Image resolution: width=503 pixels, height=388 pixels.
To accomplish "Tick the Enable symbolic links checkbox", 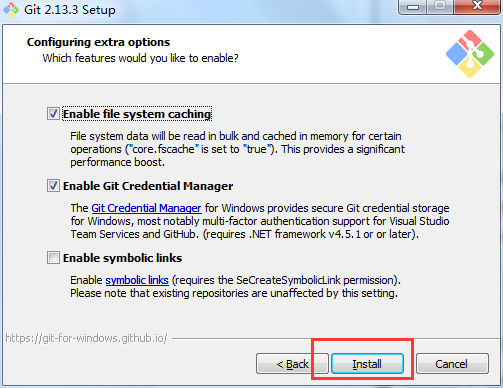I will tap(53, 258).
